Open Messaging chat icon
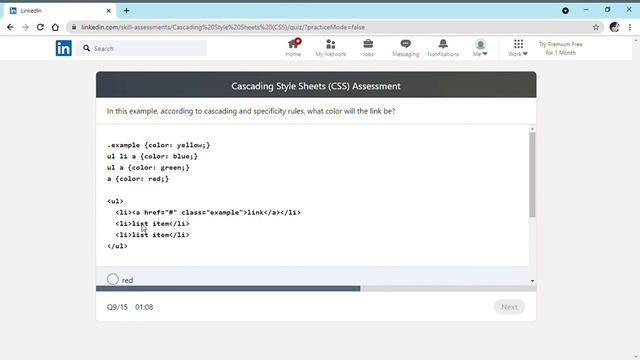The height and width of the screenshot is (360, 640). pos(405,44)
